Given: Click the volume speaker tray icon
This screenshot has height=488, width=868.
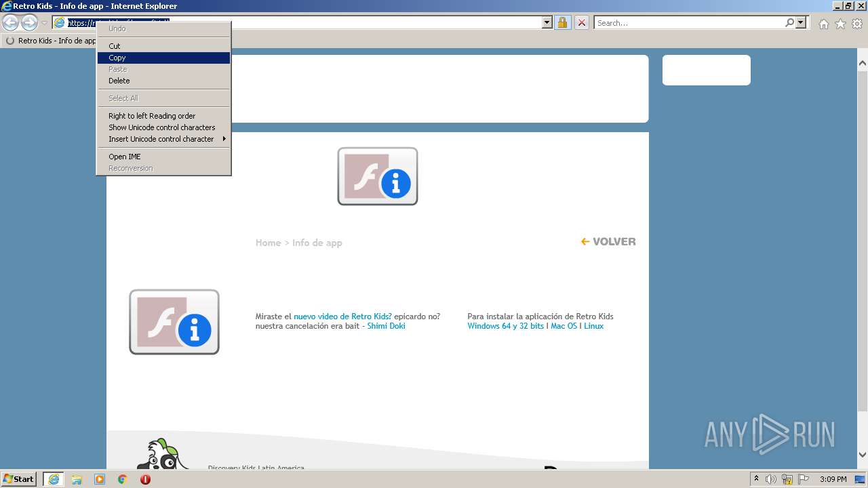Looking at the screenshot, I should (x=771, y=479).
